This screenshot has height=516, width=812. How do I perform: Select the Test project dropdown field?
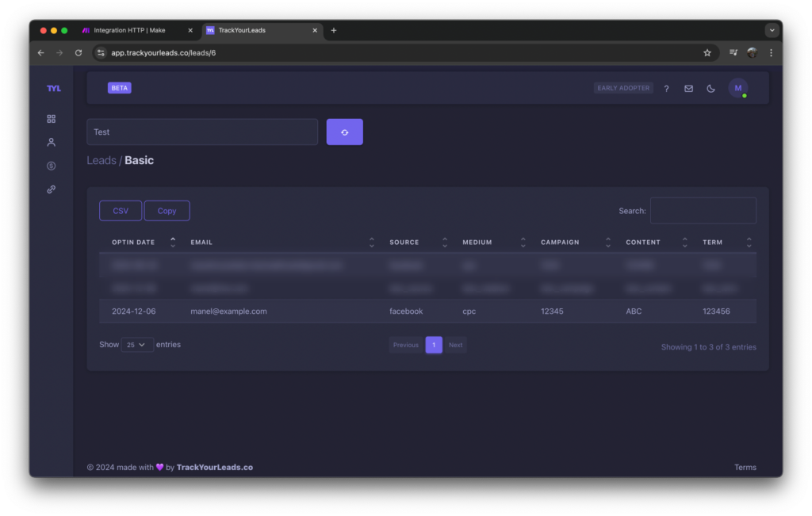point(202,132)
